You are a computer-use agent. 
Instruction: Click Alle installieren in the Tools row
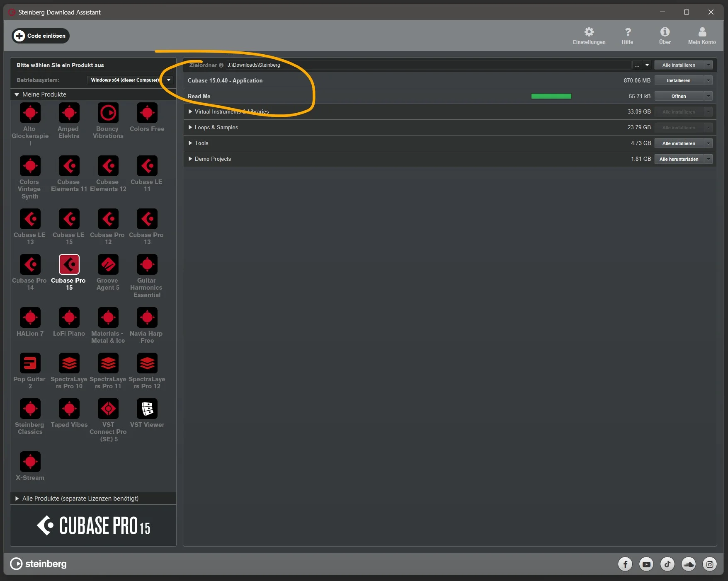click(679, 143)
